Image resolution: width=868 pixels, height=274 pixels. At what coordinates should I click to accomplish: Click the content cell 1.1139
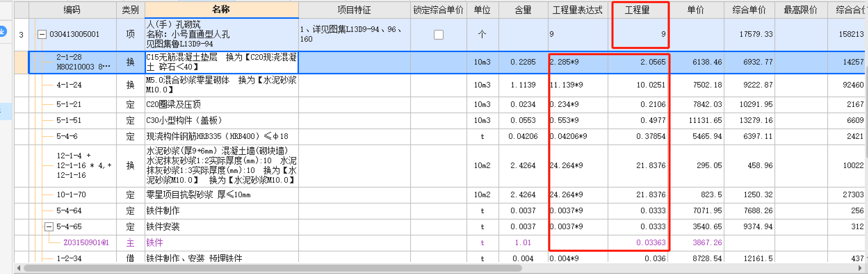[523, 85]
